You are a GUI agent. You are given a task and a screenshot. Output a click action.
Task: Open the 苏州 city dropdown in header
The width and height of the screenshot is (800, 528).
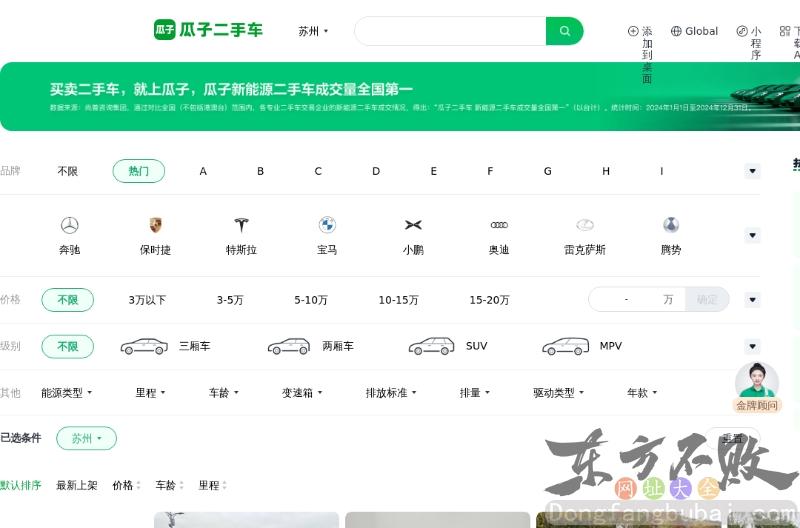click(x=313, y=31)
